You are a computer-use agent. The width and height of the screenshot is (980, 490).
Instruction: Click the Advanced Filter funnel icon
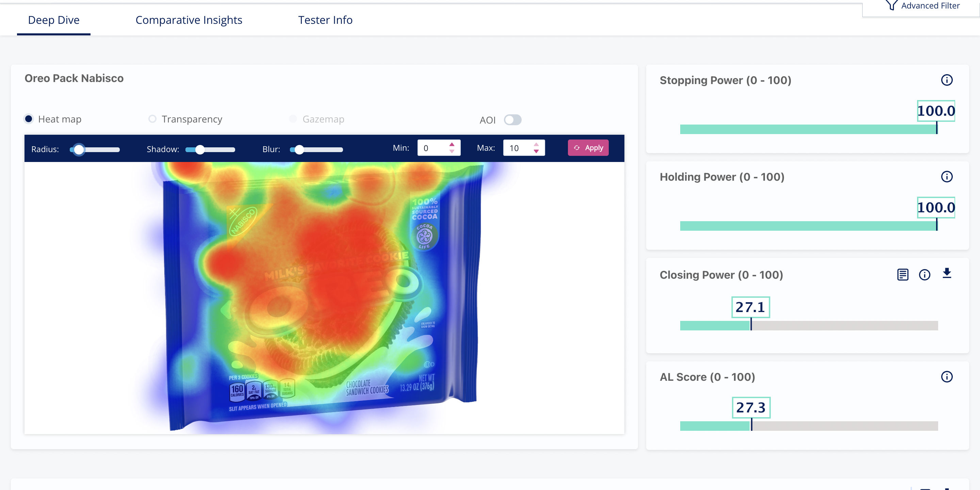click(x=892, y=5)
